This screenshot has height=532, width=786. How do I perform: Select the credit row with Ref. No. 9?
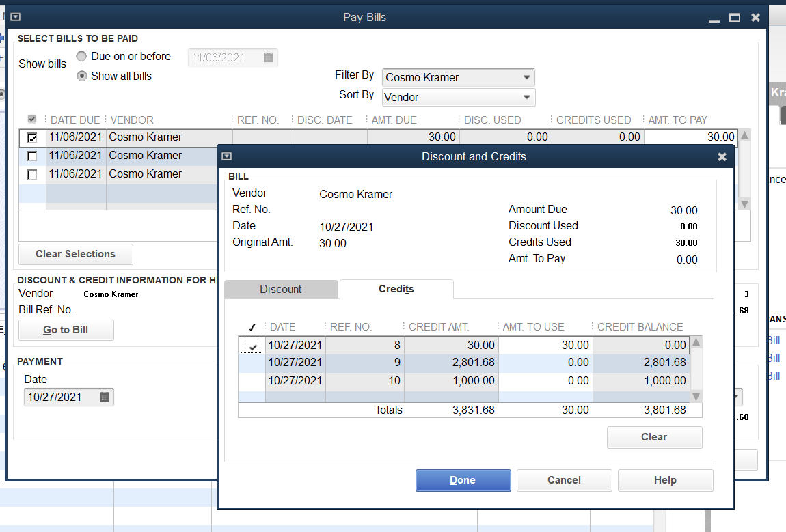[464, 363]
